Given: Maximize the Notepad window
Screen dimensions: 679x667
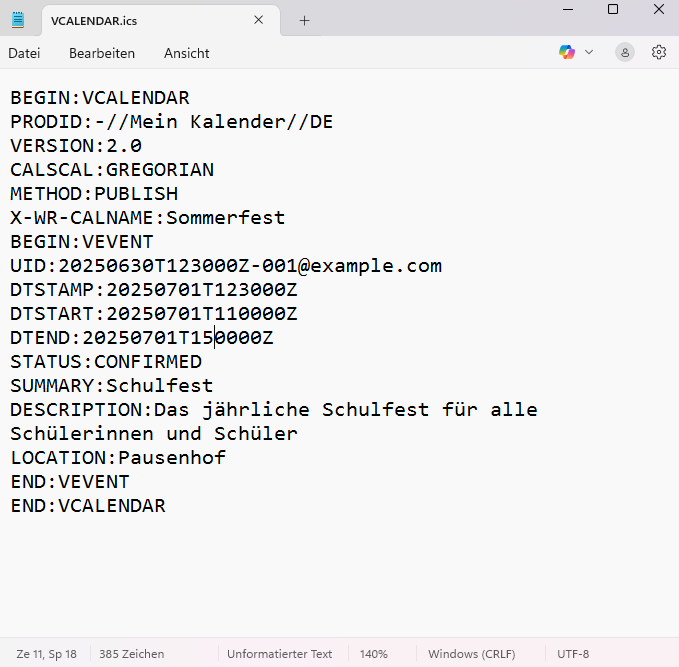Looking at the screenshot, I should [613, 9].
